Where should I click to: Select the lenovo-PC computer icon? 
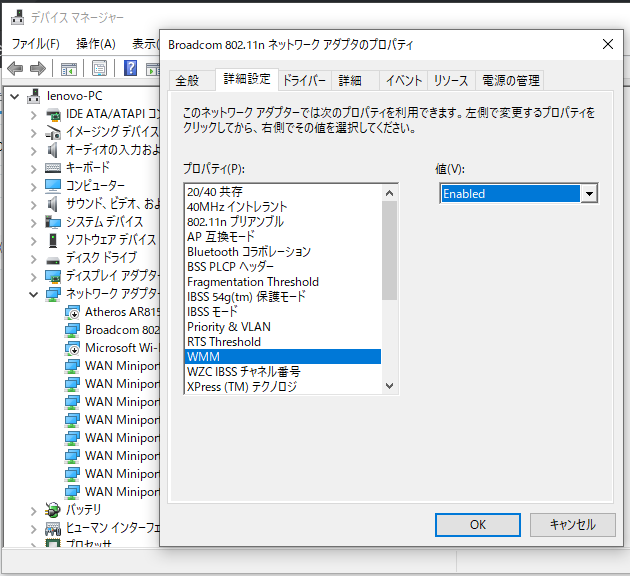click(x=34, y=96)
